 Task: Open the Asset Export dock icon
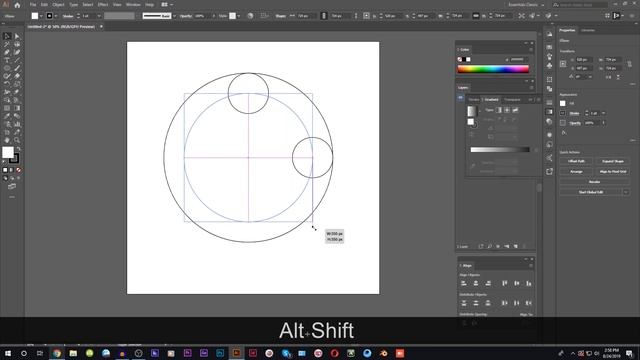549,171
